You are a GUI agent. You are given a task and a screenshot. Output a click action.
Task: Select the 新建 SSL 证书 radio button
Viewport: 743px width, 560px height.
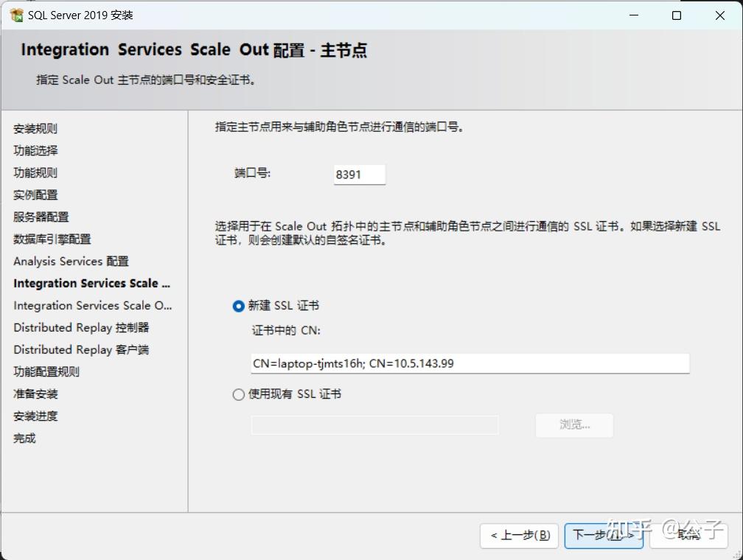pyautogui.click(x=238, y=305)
